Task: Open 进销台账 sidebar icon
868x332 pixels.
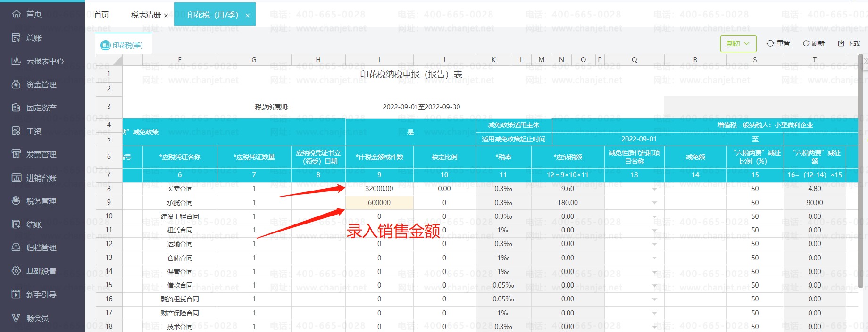Action: pyautogui.click(x=16, y=178)
